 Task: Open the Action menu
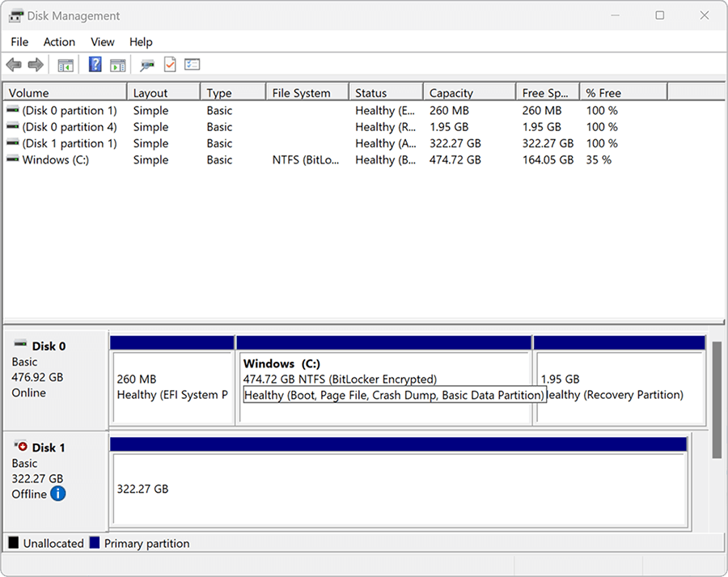click(59, 42)
